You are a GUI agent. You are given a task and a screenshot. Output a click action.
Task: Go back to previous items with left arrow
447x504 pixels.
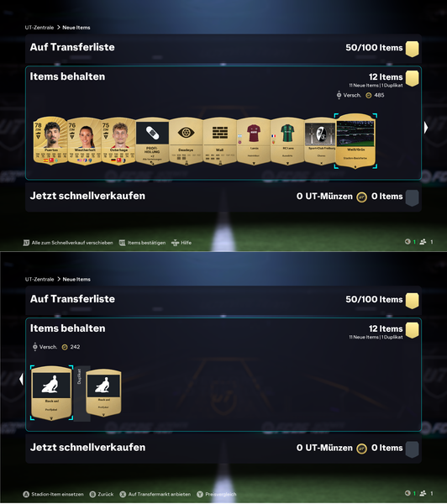pos(21,379)
